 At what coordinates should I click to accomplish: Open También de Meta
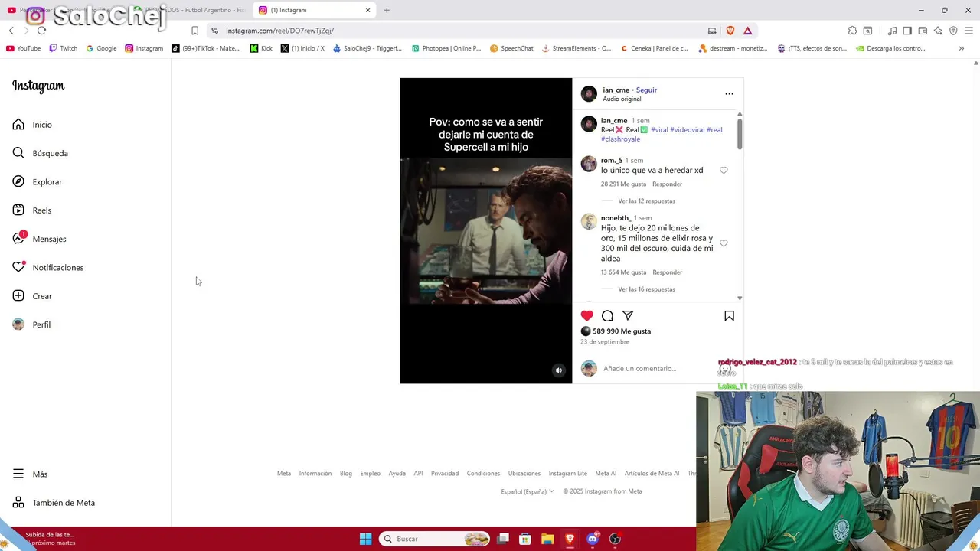point(54,503)
